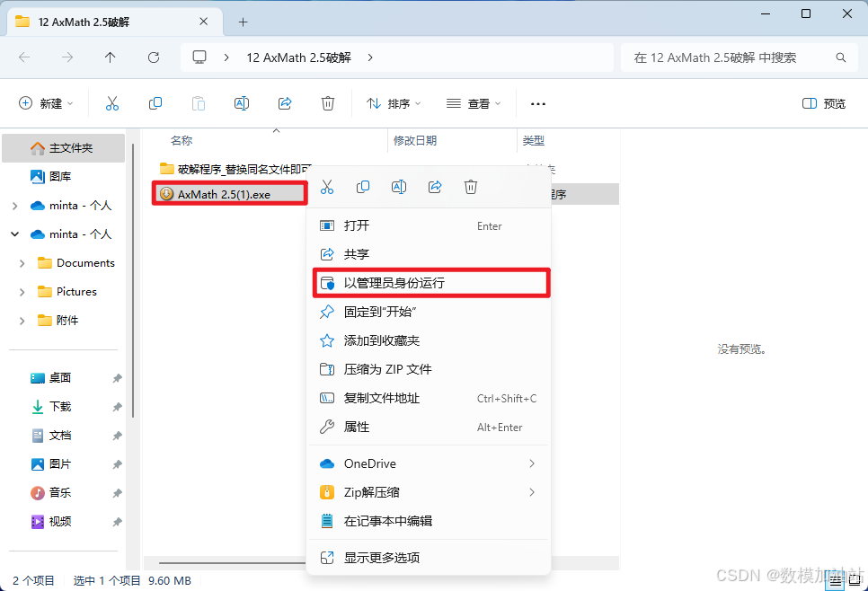Select 添加到收藏夹 menu entry
868x591 pixels.
pos(429,341)
